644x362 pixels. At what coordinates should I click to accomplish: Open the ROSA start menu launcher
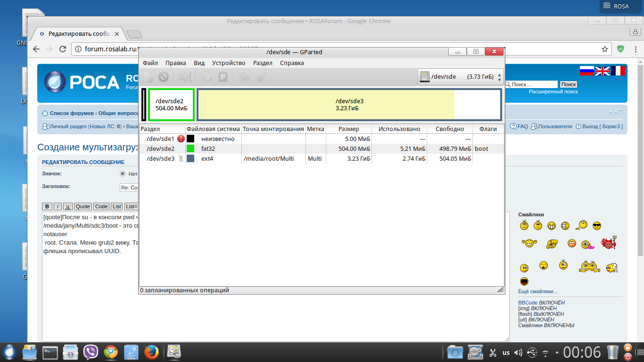tap(9, 352)
